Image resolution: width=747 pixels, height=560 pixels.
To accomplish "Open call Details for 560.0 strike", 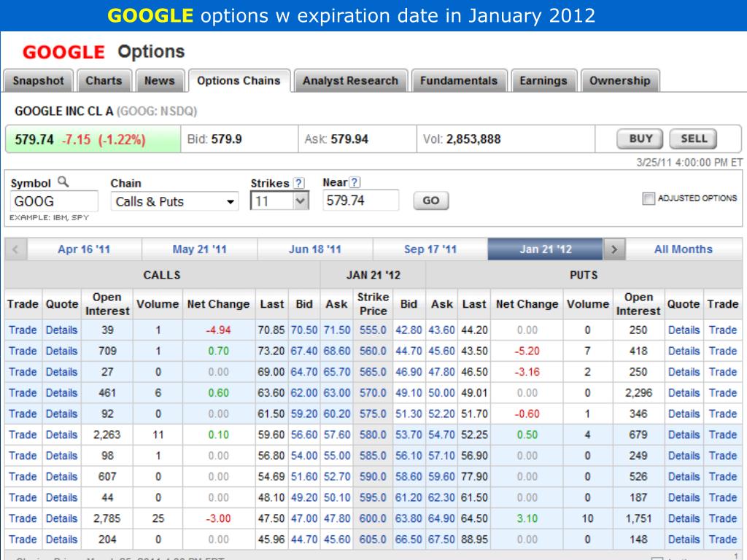I will point(61,351).
